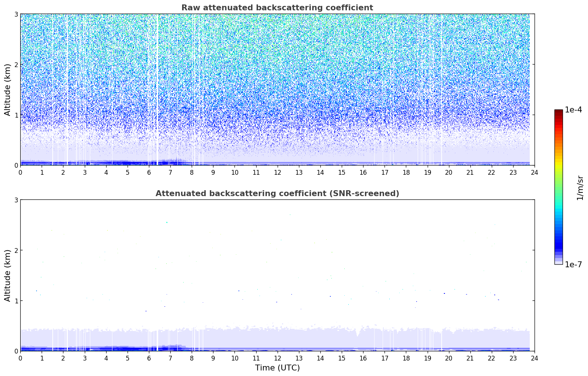
Task: Click the "Time (UTC)" axis label
Action: [x=277, y=368]
